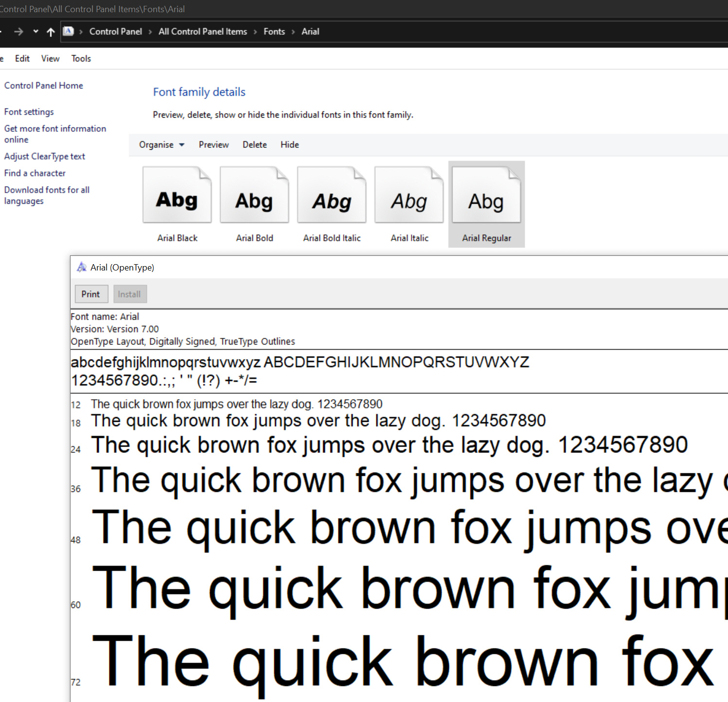This screenshot has width=728, height=702.
Task: Click Delete in the toolbar
Action: click(255, 144)
